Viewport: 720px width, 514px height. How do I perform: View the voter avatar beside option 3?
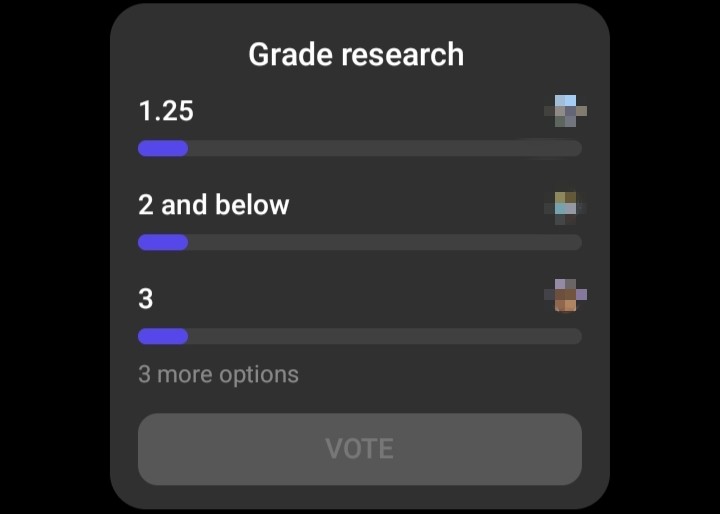(565, 295)
